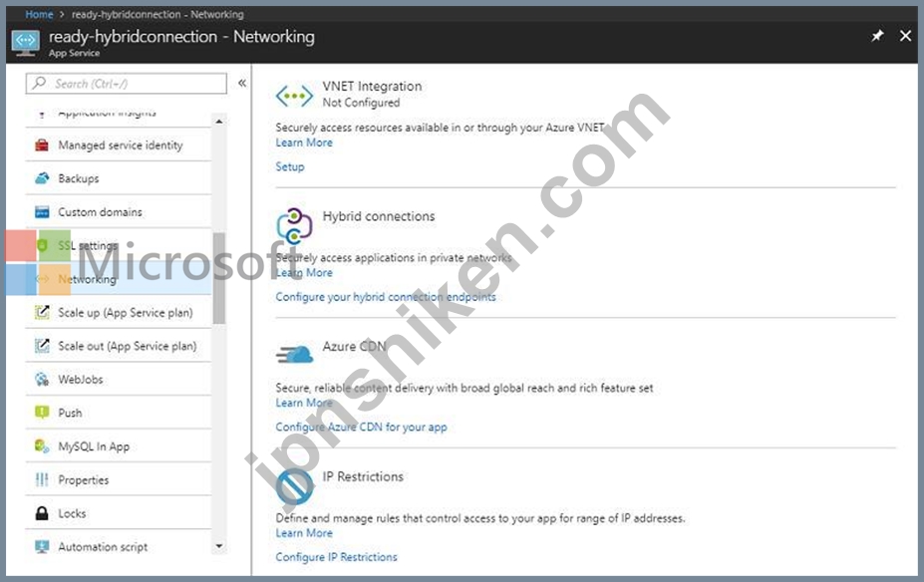Image resolution: width=924 pixels, height=582 pixels.
Task: Click the WebJobs gear icon
Action: point(42,380)
